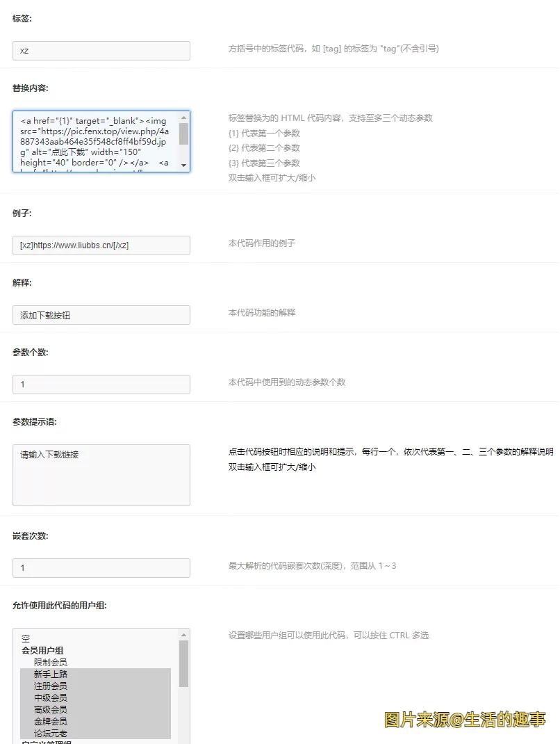Click inside the 替换内容 HTML code textarea
The width and height of the screenshot is (560, 744).
pyautogui.click(x=96, y=141)
